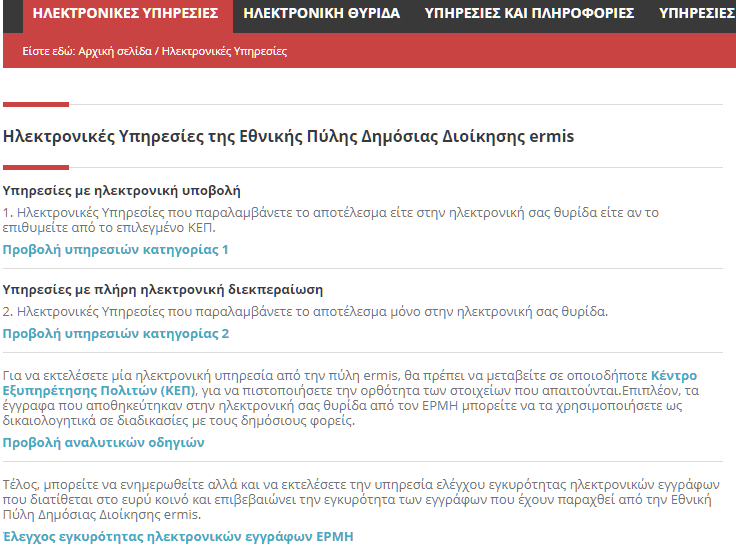Open Προβολή αναλυτικών οδηγιών link
736x559 pixels.
103,443
